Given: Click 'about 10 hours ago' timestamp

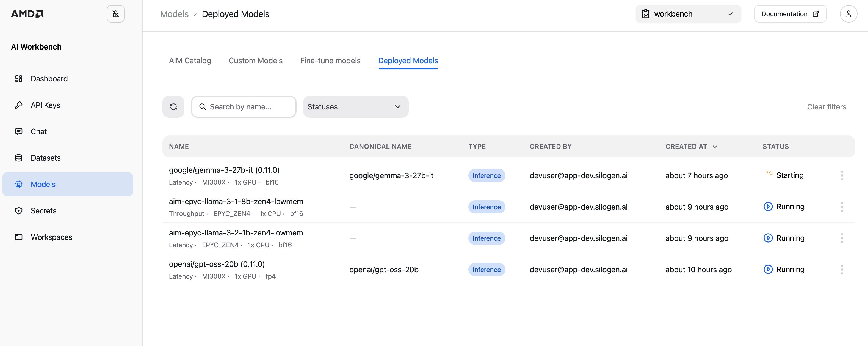Looking at the screenshot, I should [x=698, y=270].
